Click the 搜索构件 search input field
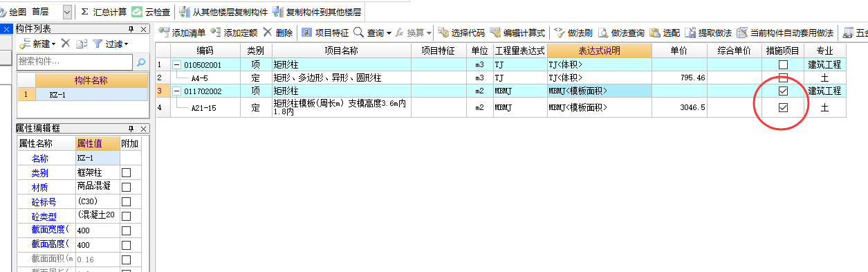The image size is (868, 272). click(75, 62)
